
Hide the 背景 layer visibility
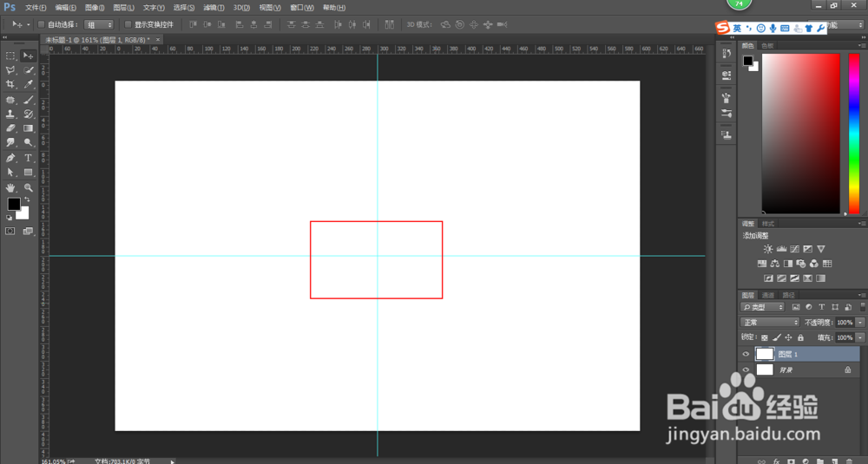coord(746,370)
